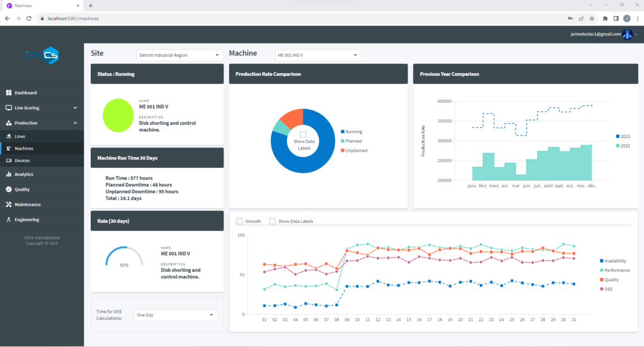Click the Engineering icon in sidebar

(x=9, y=219)
